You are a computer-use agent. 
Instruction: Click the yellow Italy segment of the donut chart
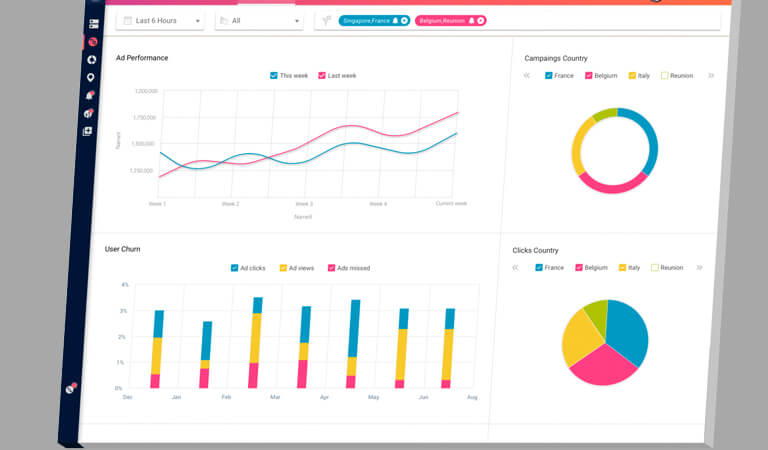click(x=577, y=147)
